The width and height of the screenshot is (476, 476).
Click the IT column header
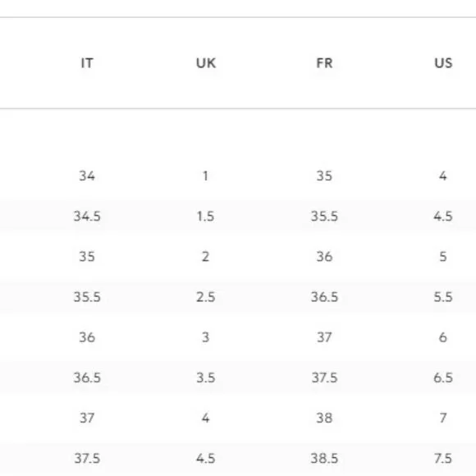87,63
